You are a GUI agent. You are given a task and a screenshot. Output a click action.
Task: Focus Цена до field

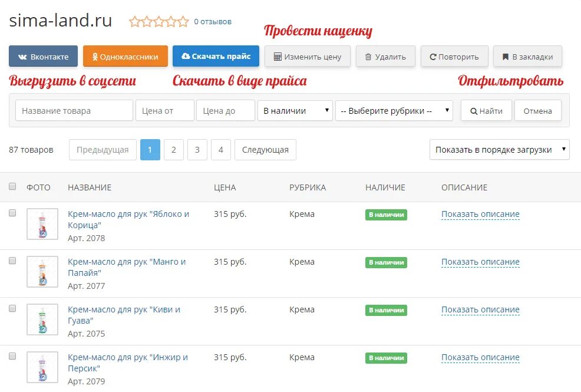[x=226, y=110]
